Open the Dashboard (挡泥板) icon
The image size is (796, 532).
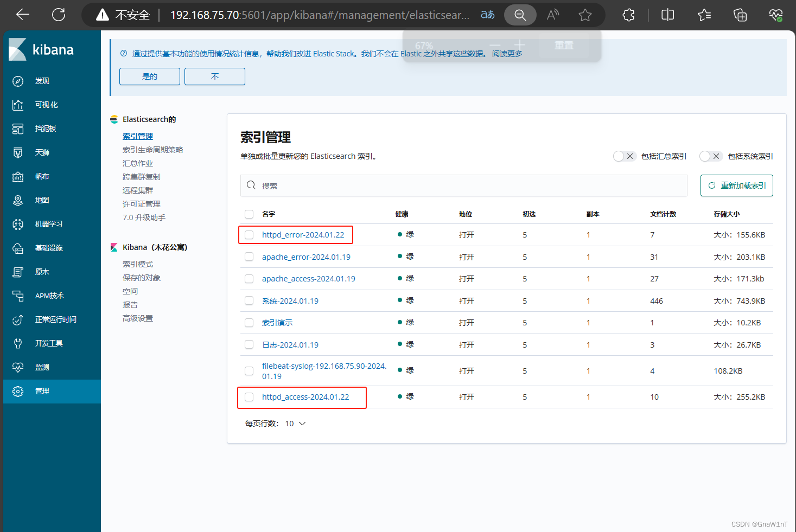(x=18, y=129)
